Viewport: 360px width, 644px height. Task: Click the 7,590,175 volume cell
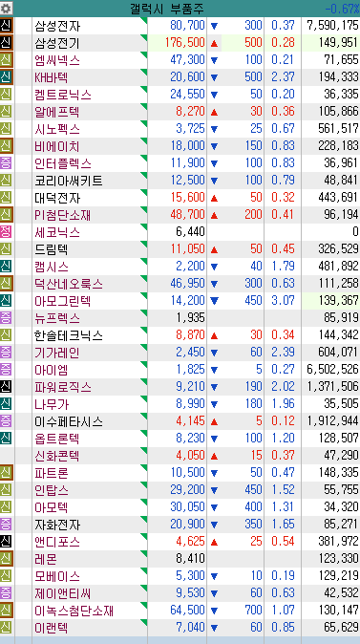click(332, 26)
